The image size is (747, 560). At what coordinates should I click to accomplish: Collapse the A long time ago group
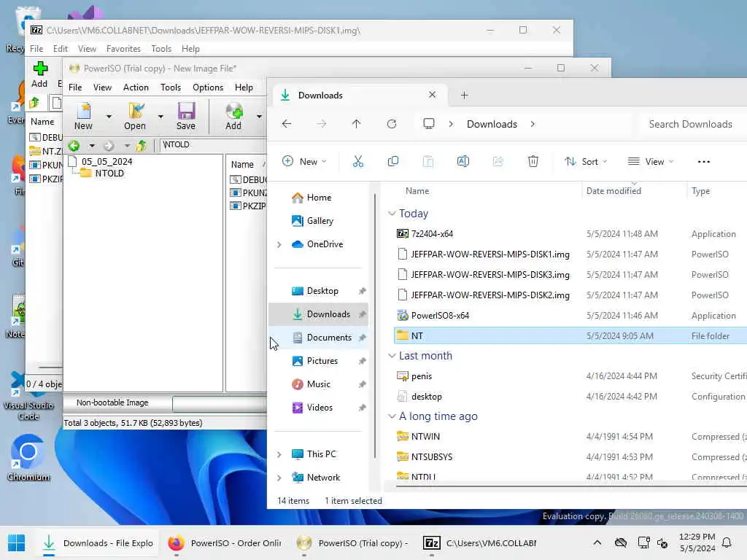point(392,416)
